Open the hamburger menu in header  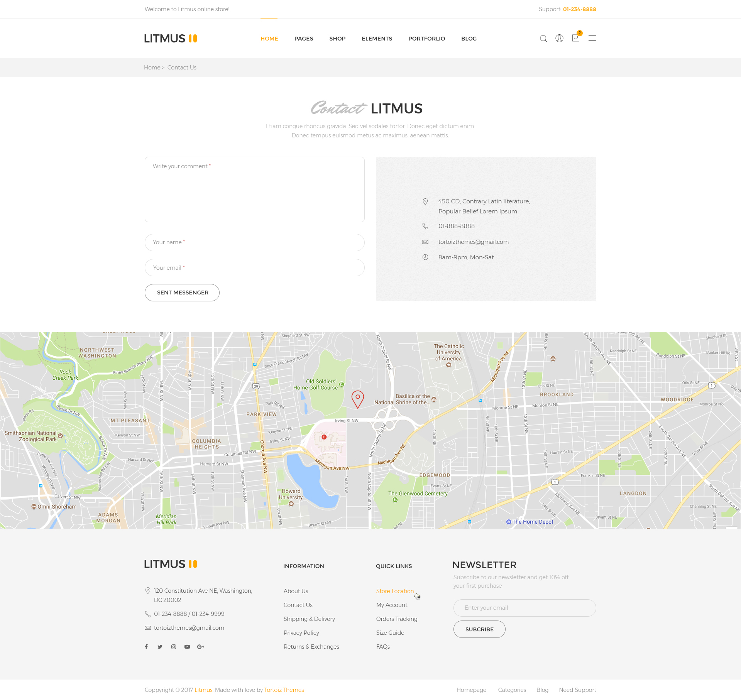[x=592, y=38]
